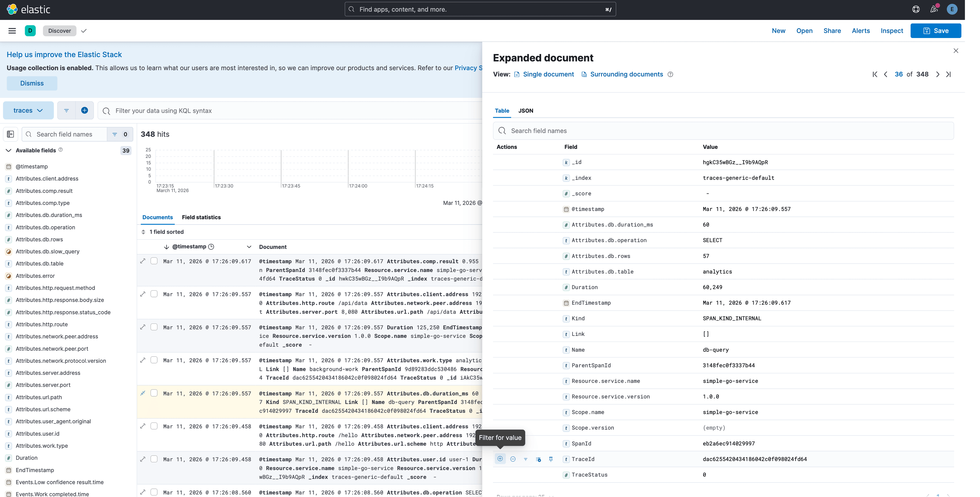Select checkbox for 17:26:09.617 document row
Screen dimensions: 980x497
(x=154, y=261)
